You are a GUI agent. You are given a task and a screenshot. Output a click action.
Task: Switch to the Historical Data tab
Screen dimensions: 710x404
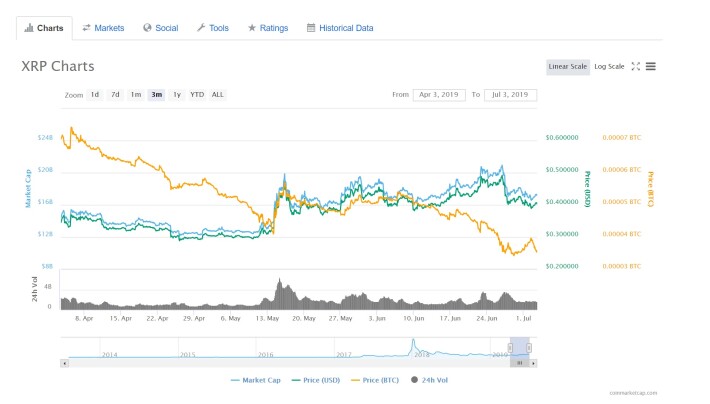(340, 28)
